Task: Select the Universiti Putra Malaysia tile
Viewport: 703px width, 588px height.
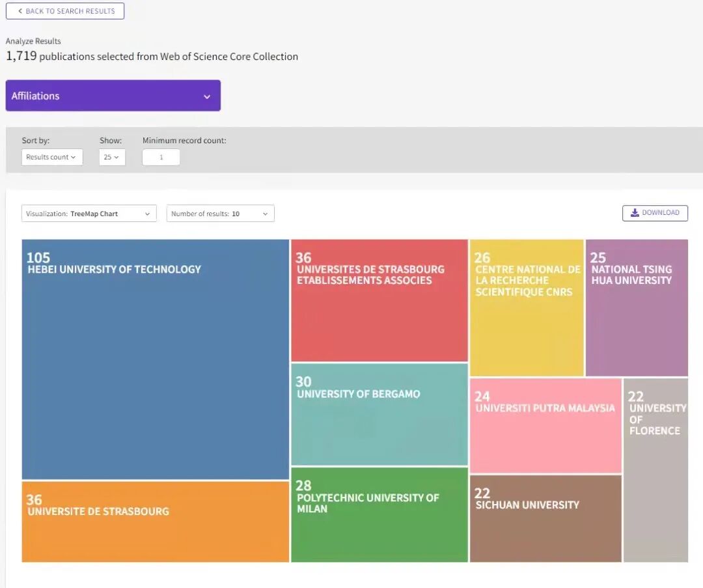Action: click(545, 426)
